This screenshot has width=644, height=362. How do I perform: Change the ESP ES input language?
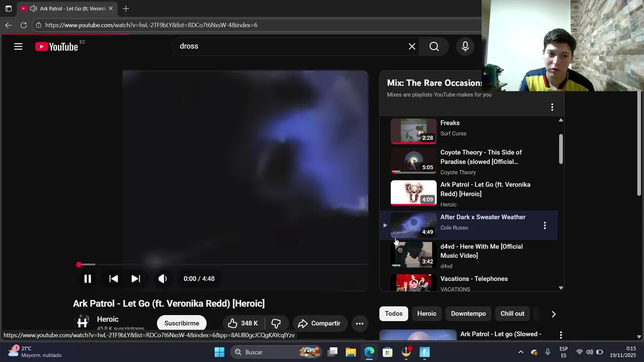pos(563,352)
